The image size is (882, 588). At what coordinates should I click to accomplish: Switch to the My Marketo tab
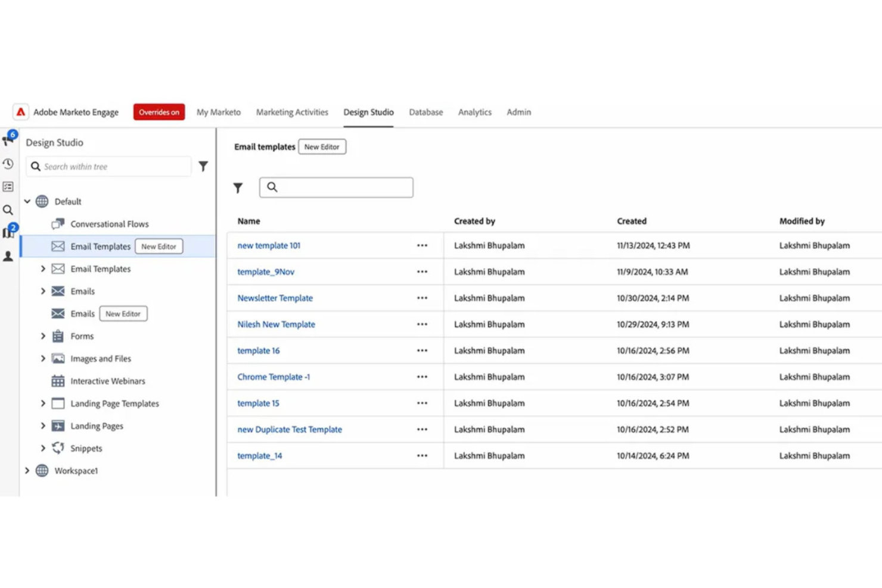219,112
